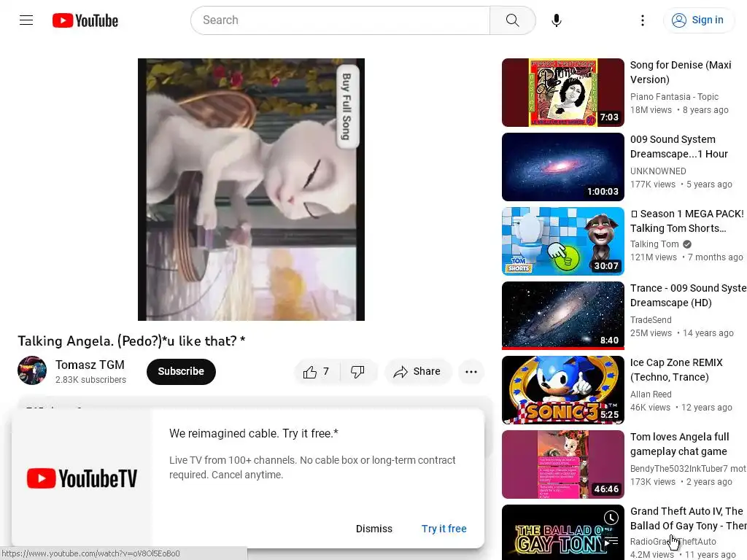Subscribe to Tomasz TGM channel
This screenshot has height=560, width=747.
pos(181,371)
